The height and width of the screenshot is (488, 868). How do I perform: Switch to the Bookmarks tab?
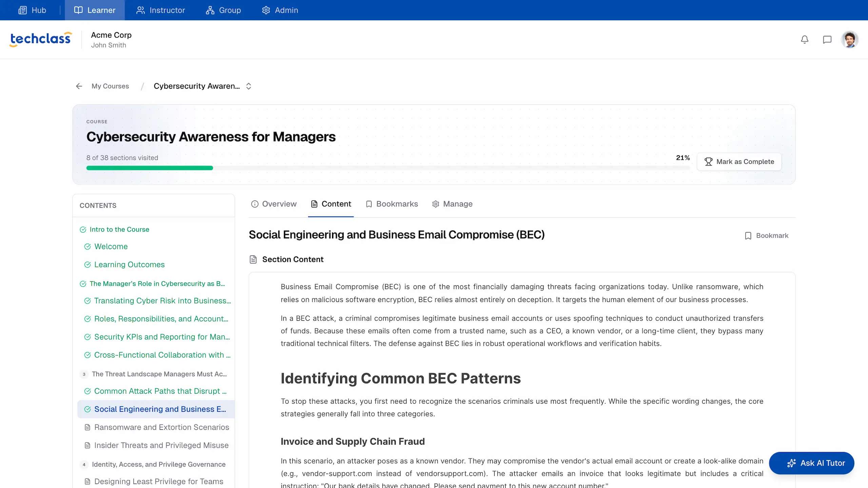point(392,204)
